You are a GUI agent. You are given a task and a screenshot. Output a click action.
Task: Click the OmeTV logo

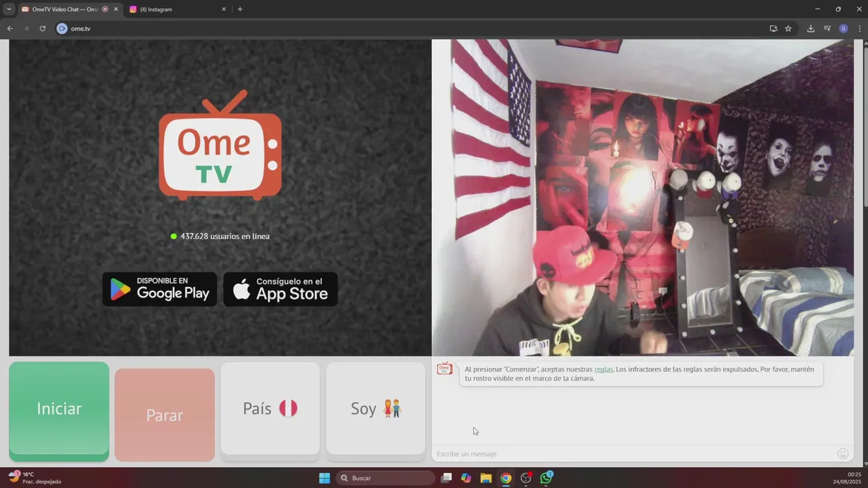[x=220, y=145]
